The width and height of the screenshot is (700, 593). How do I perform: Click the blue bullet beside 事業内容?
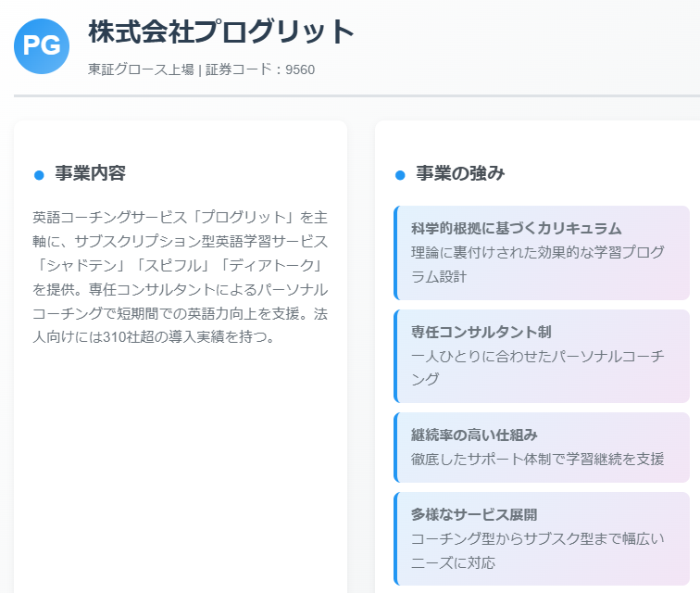click(x=39, y=175)
